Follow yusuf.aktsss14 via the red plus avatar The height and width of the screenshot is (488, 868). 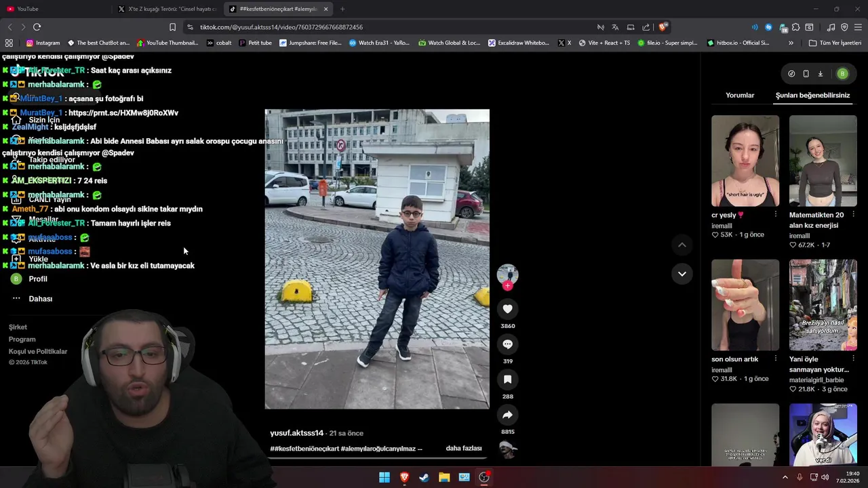507,286
